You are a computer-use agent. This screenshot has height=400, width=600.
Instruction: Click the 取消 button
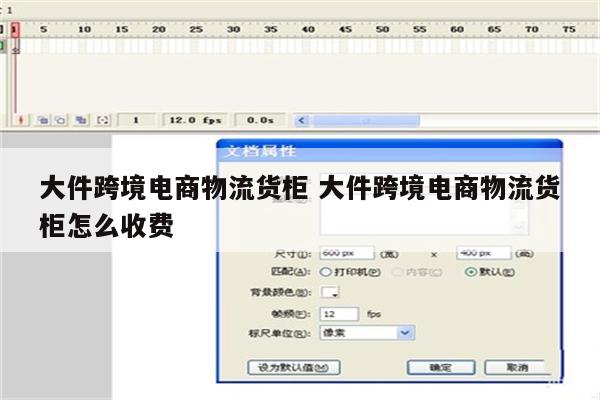tap(517, 367)
